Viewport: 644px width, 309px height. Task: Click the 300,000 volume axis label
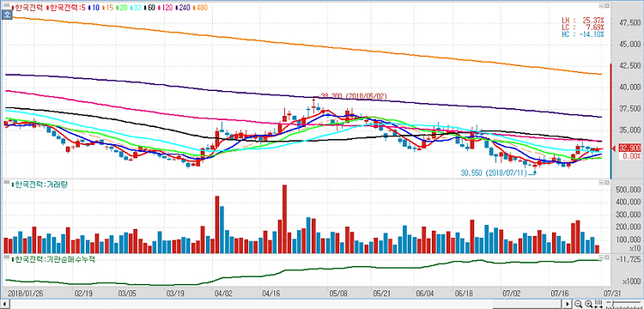[628, 215]
